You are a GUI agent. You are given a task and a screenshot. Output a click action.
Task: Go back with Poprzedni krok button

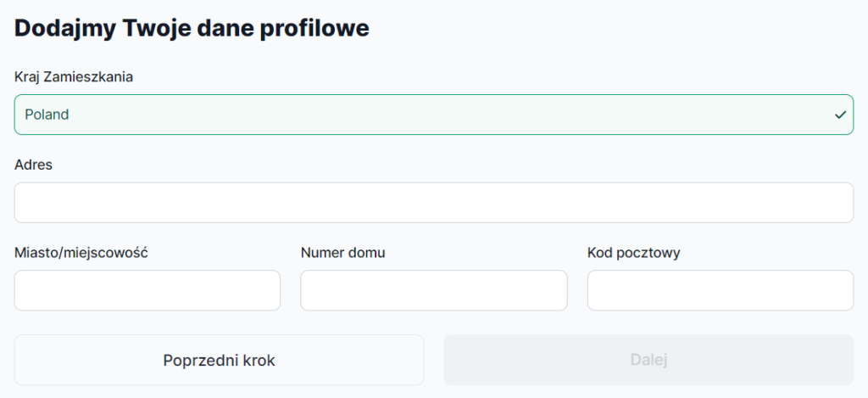coord(219,360)
